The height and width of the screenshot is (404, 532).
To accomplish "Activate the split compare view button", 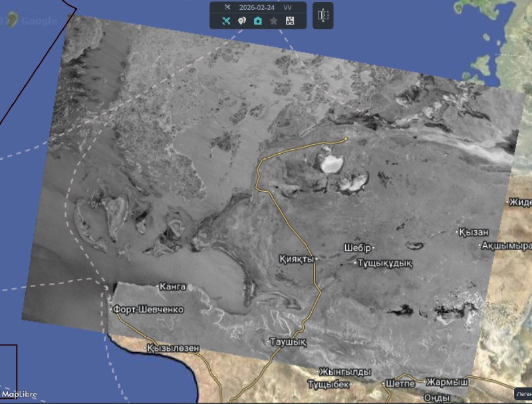I will pos(323,15).
